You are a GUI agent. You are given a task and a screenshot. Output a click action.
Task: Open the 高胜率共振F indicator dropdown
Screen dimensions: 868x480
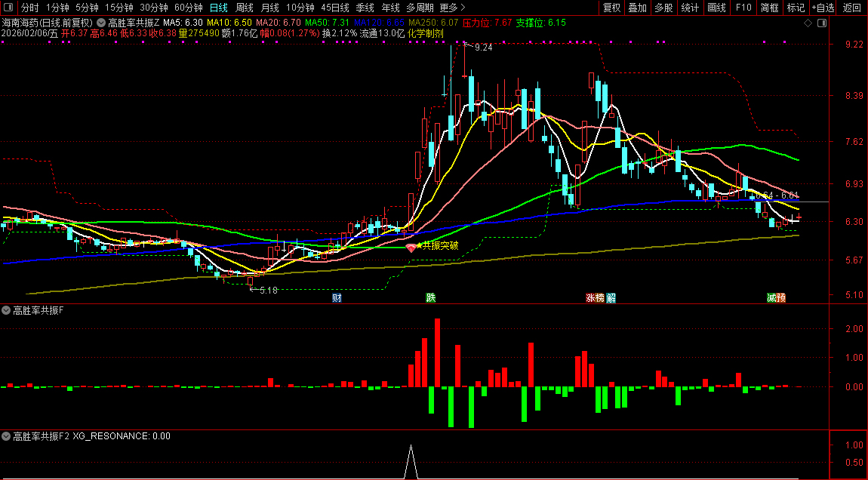click(6, 311)
